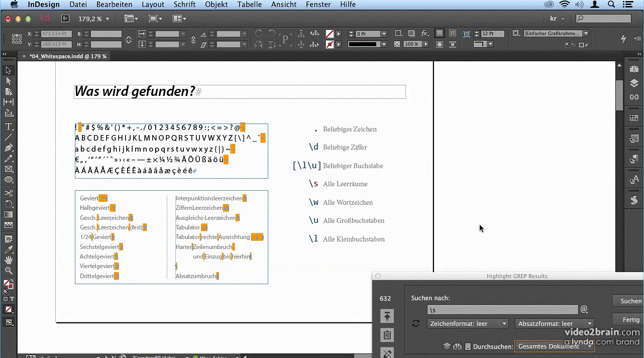644x358 pixels.
Task: Click the fill and stroke swatch in toolbox
Action: coord(8,285)
